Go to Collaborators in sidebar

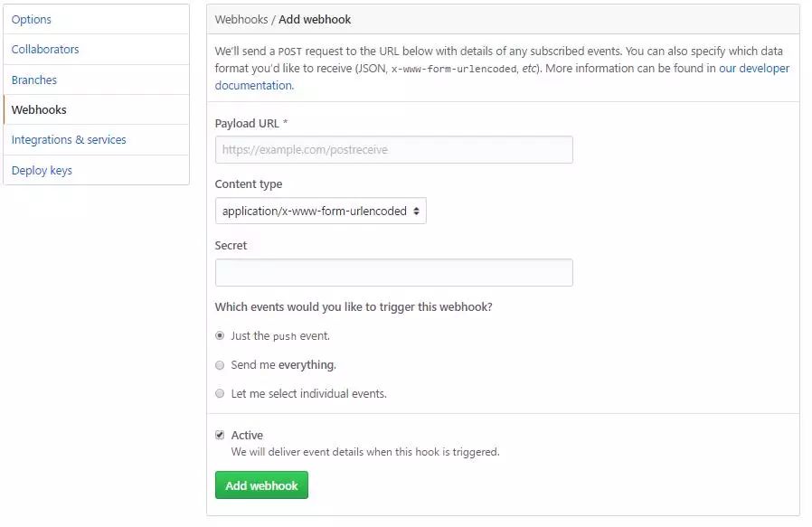96,50
